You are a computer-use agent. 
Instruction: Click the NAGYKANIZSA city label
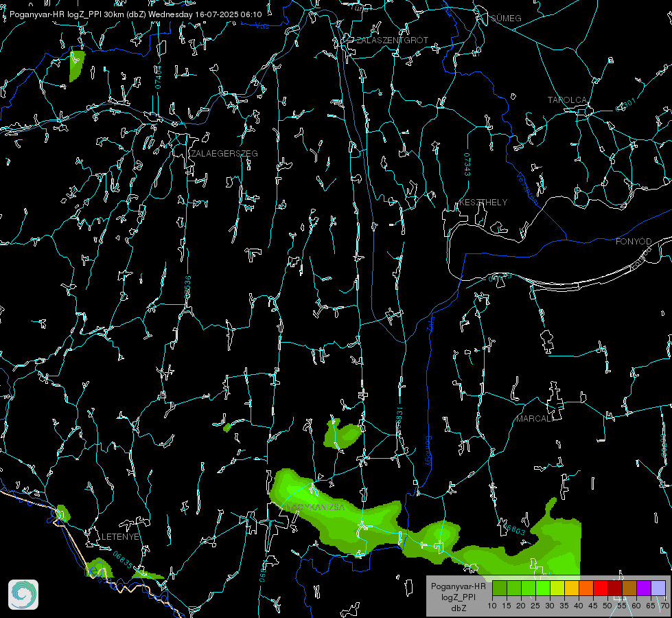click(x=315, y=507)
